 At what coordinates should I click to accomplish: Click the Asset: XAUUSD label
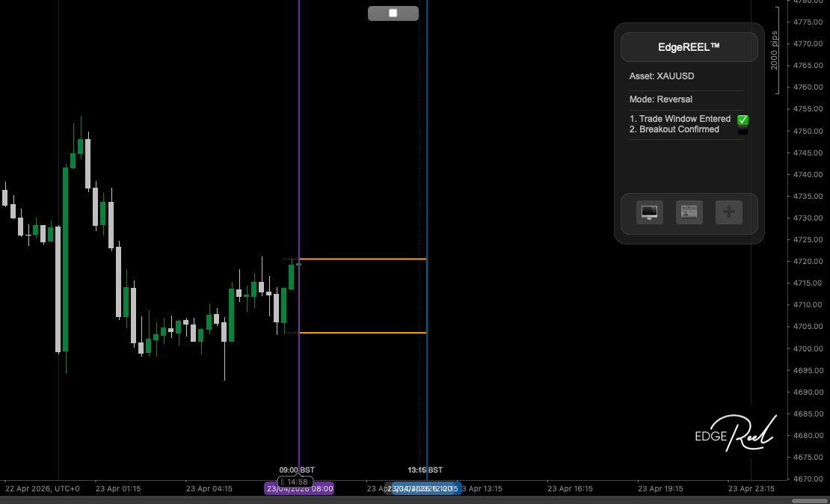(662, 76)
